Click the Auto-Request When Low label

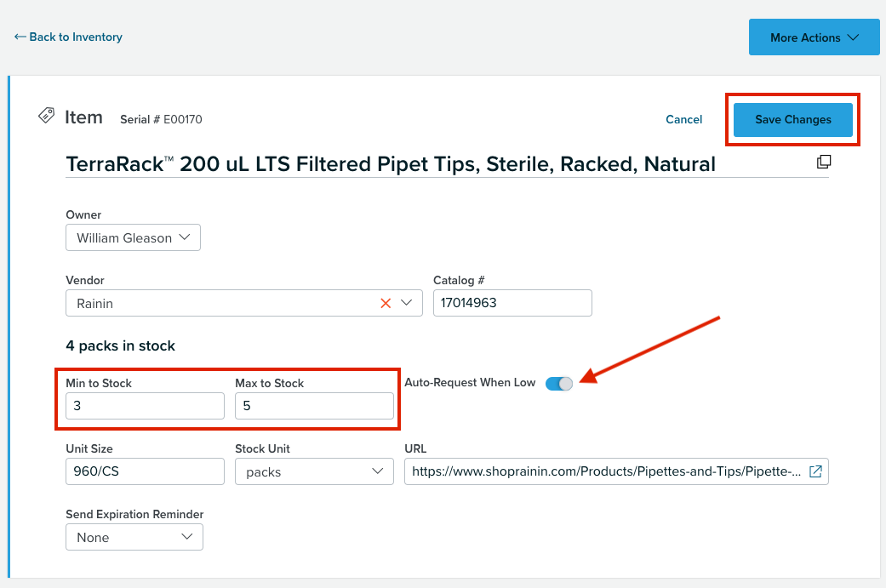[x=470, y=382]
